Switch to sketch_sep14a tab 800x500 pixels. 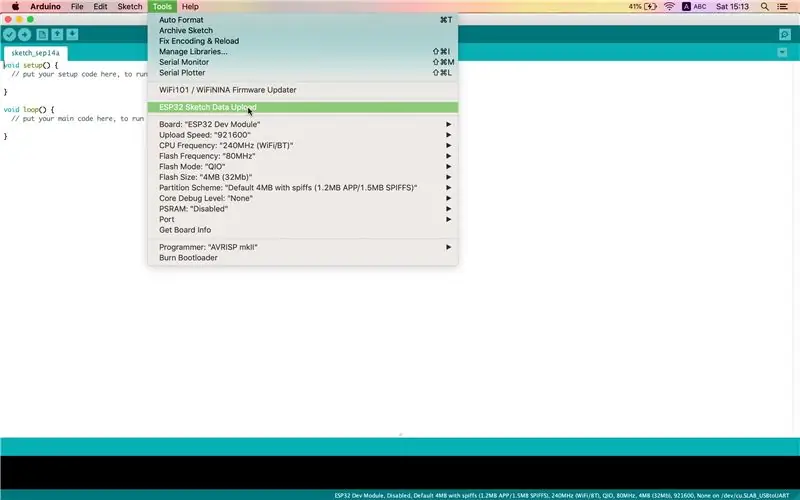(35, 53)
